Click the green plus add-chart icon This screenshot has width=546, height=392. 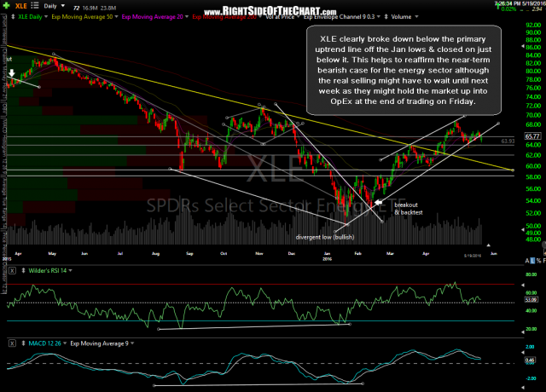click(x=7, y=5)
